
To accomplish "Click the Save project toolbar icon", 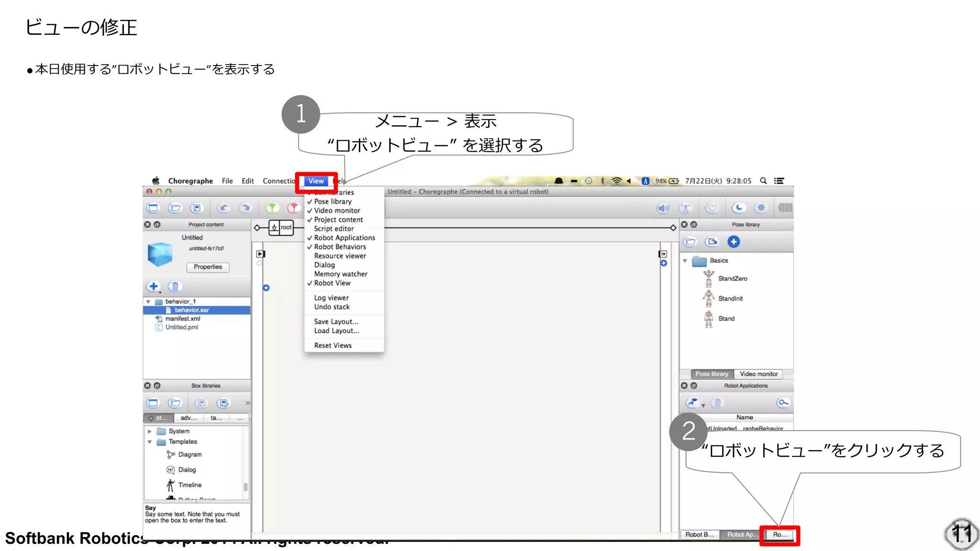I will [196, 208].
